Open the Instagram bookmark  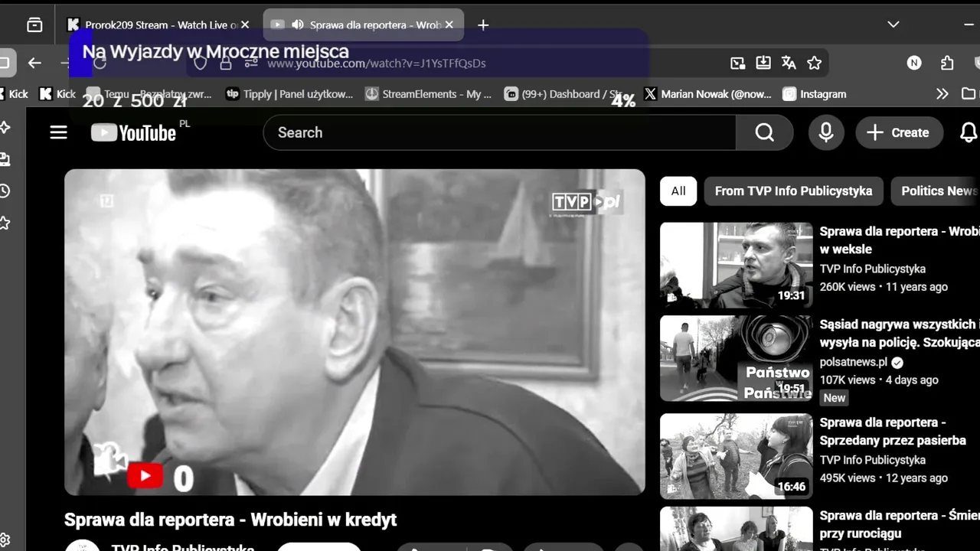[815, 94]
